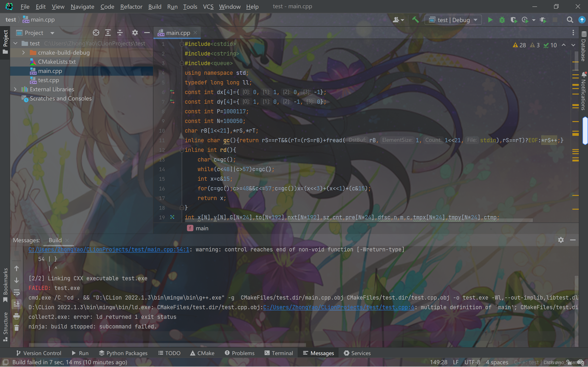Click Select Opened File target icon
588x367 pixels.
tap(96, 33)
